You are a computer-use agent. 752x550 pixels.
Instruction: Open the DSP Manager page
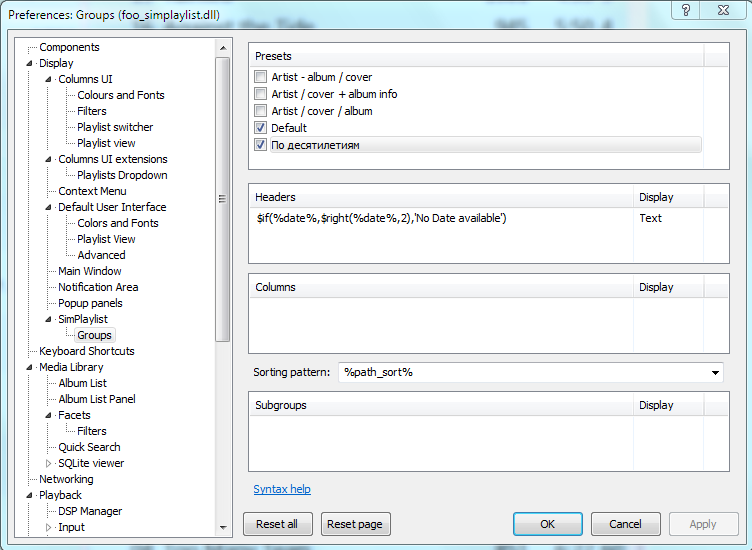coord(90,511)
